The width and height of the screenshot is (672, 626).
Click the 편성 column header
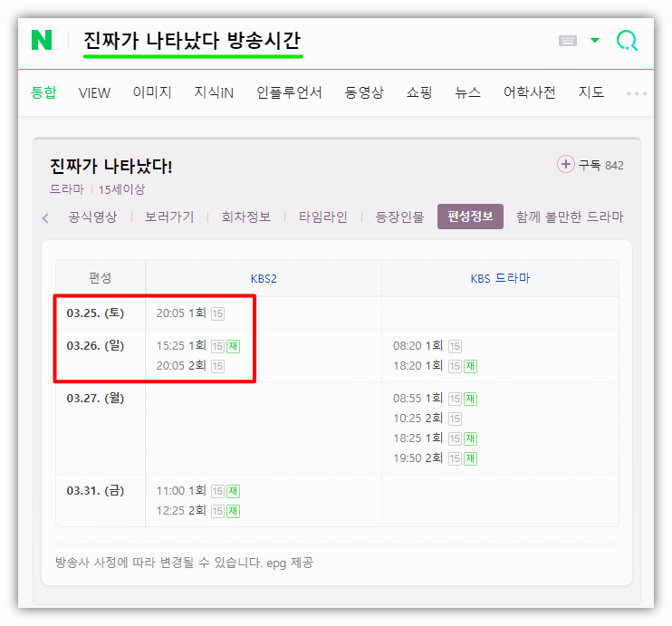(x=101, y=278)
